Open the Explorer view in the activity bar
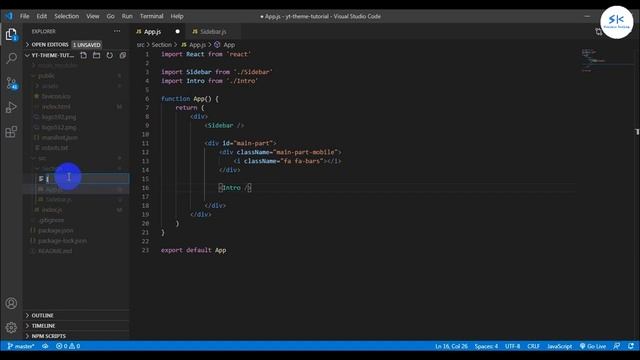Screen dimensions: 640x360 point(11,34)
